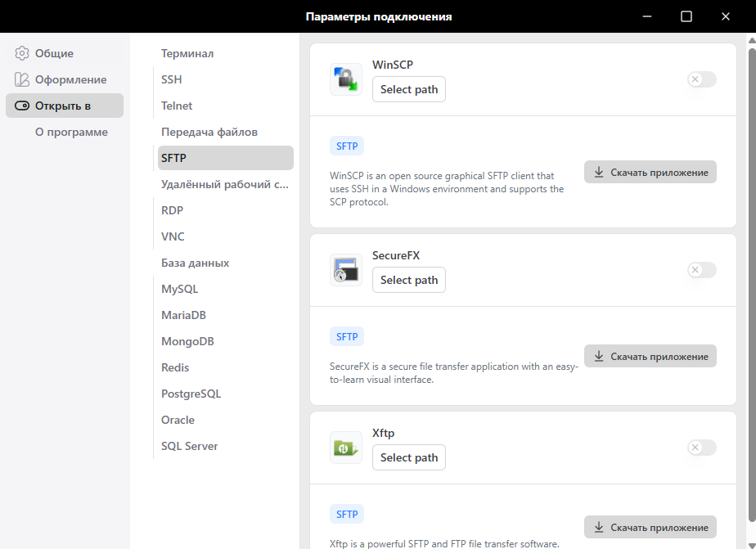Viewport: 756px width, 549px height.
Task: Click the WinSCP application icon
Action: click(346, 79)
